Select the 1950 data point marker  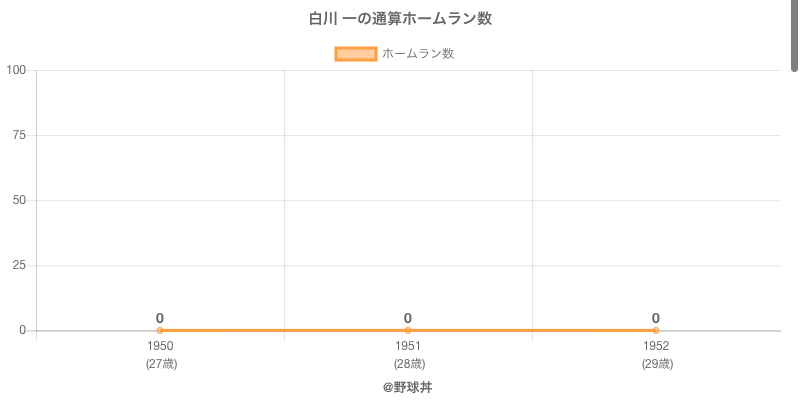(x=160, y=330)
